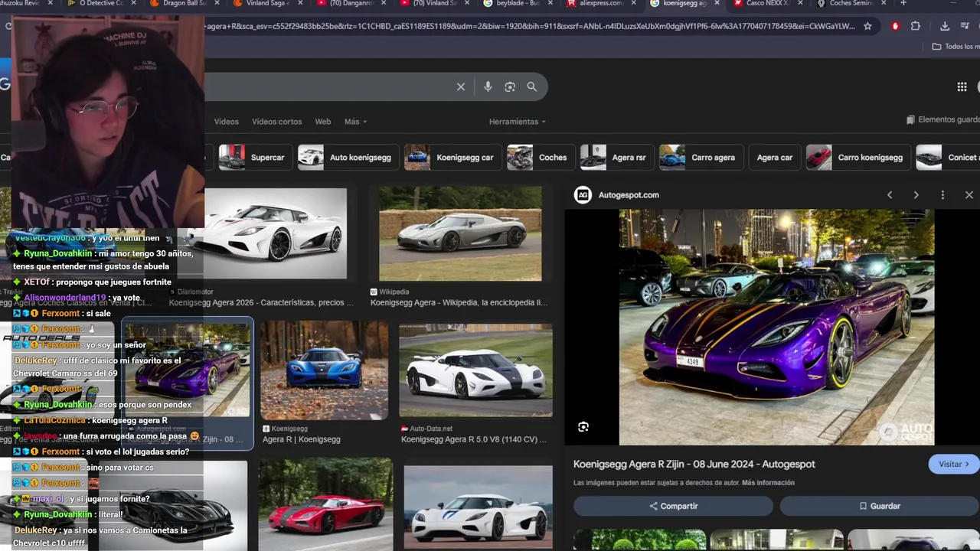Switch to the Web results tab
The height and width of the screenshot is (551, 980).
pos(323,122)
